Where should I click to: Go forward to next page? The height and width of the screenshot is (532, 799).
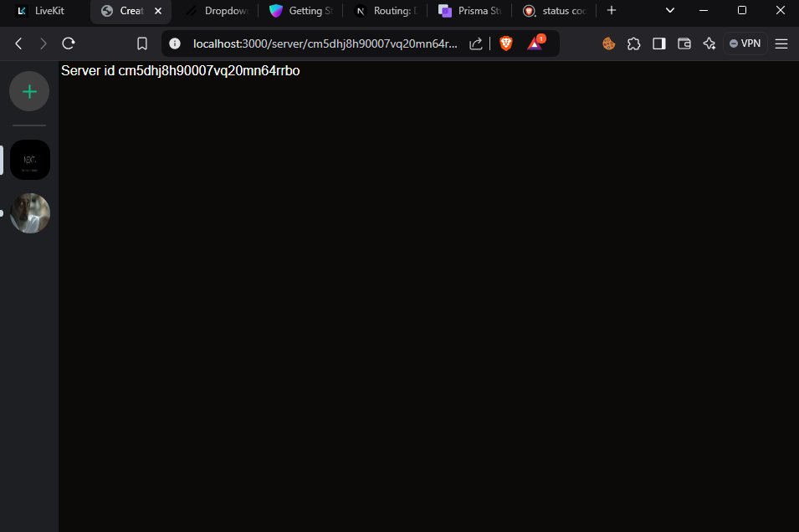[x=44, y=43]
